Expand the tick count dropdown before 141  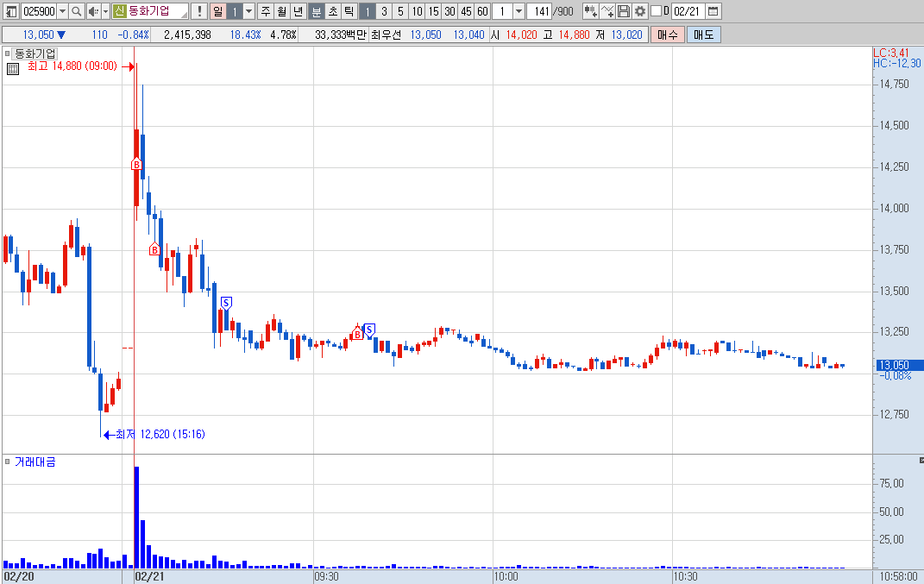[x=519, y=11]
